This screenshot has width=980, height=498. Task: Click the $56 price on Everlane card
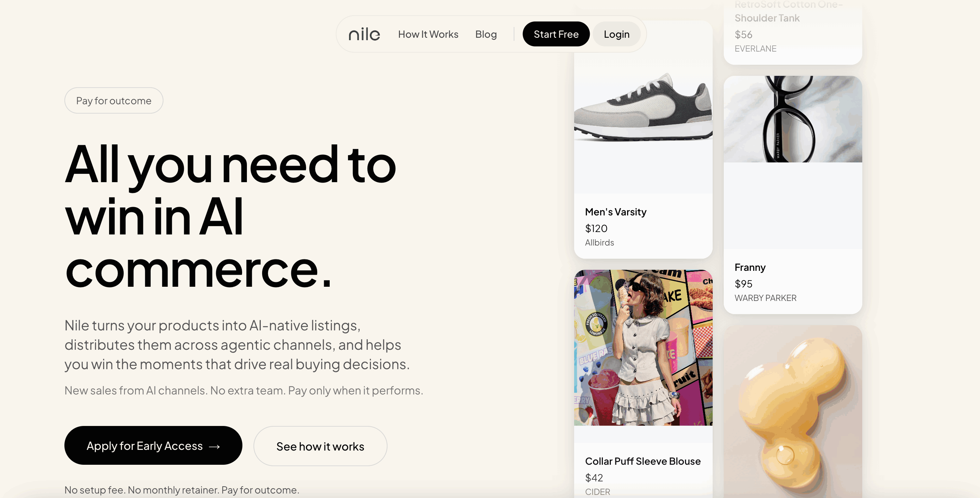click(743, 35)
